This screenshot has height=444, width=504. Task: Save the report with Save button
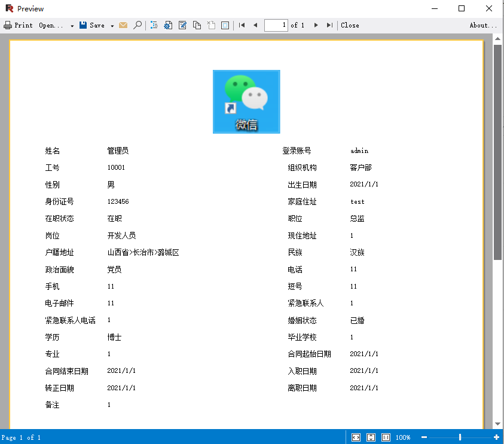(x=92, y=25)
